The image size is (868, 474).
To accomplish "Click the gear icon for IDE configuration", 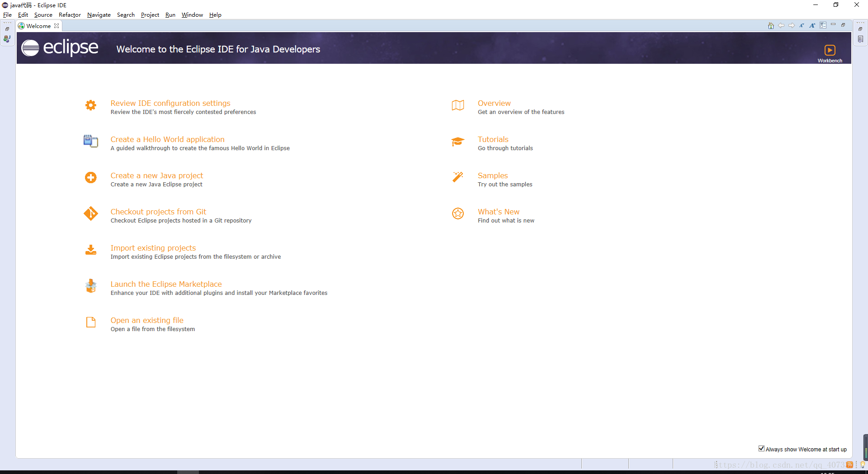I will click(x=91, y=105).
